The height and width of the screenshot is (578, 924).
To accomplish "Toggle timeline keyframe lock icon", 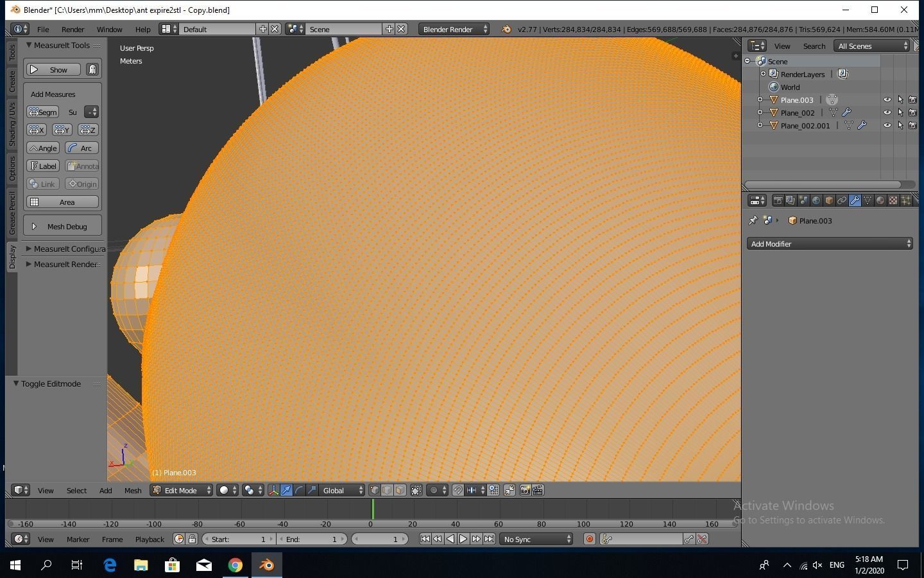I will click(192, 539).
